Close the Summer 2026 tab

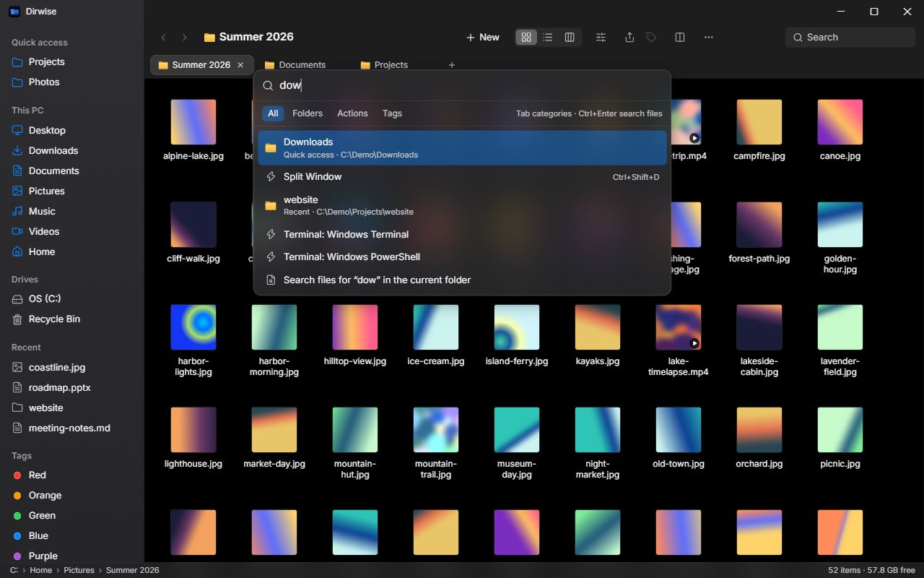[x=241, y=65]
